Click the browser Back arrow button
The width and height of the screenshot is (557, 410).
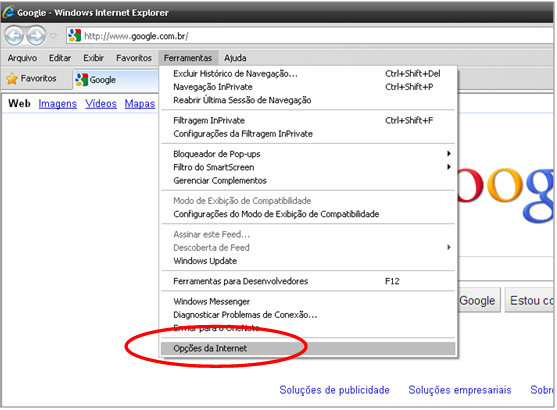[14, 36]
